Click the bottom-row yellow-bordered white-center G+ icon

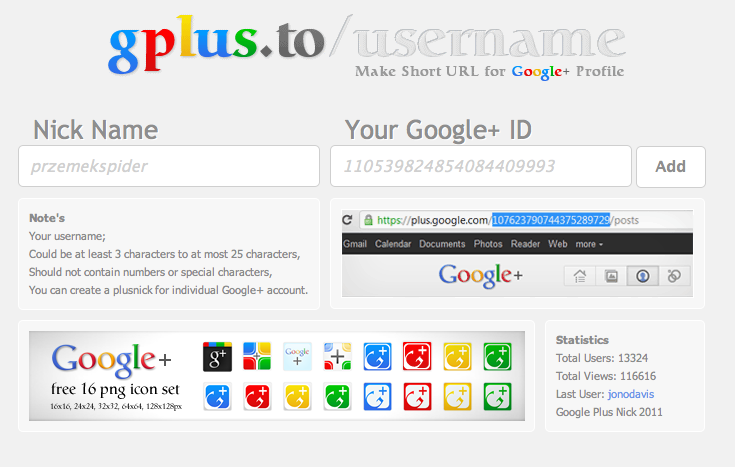point(458,397)
